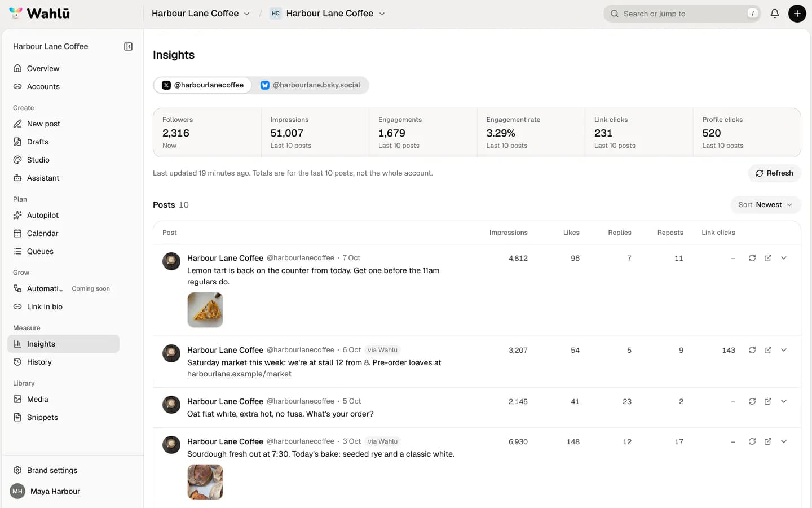
Task: Open Calendar in the sidebar
Action: coord(63,233)
